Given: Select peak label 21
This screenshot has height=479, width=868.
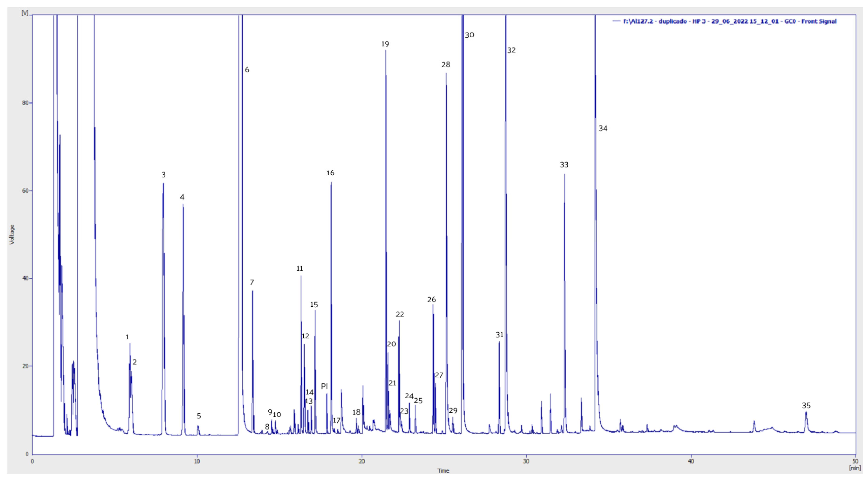Looking at the screenshot, I should click(x=392, y=383).
